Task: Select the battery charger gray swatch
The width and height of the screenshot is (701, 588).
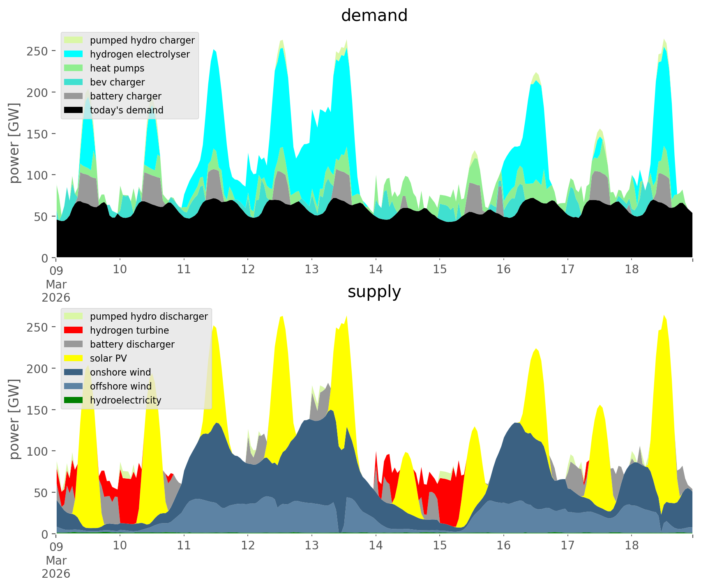Action: (74, 96)
